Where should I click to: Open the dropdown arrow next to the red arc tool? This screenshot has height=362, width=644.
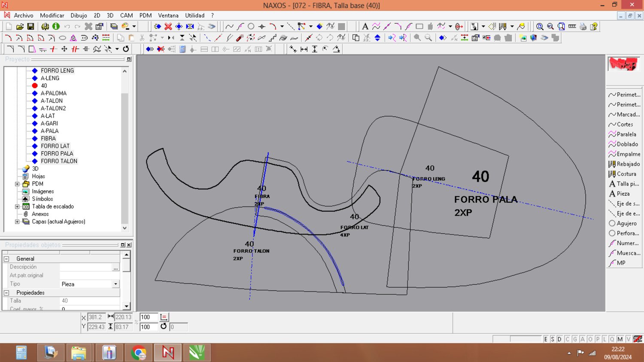click(282, 27)
